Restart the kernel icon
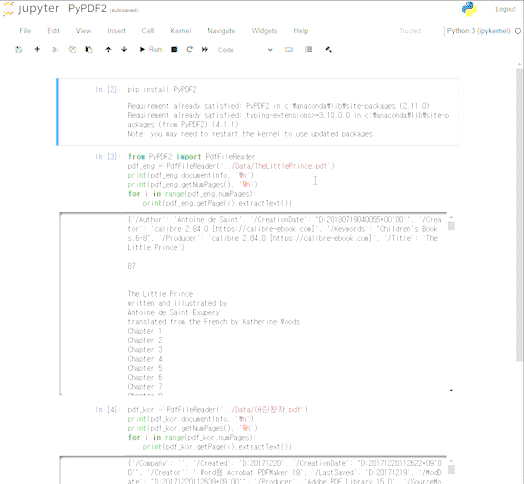Image resolution: width=524 pixels, height=484 pixels. click(x=189, y=49)
